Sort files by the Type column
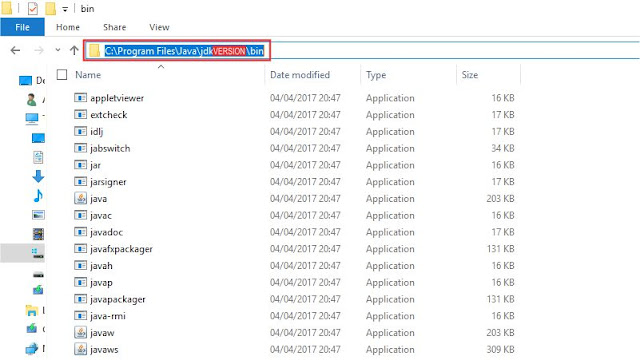 (408, 75)
